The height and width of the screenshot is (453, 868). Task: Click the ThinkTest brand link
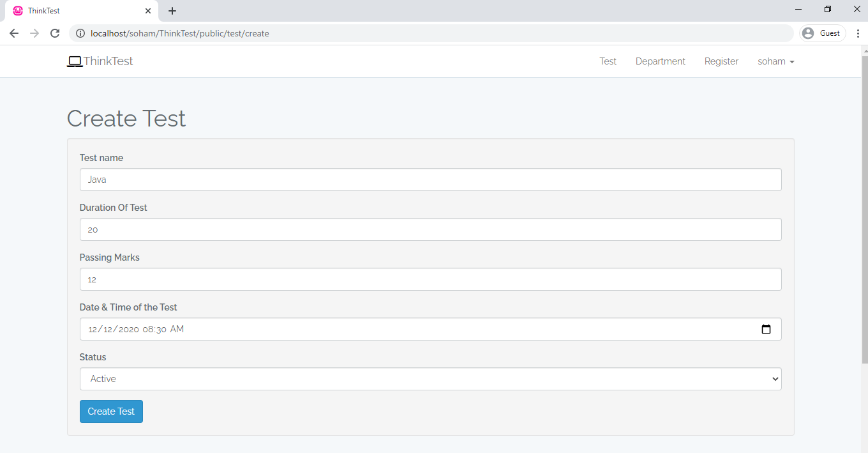point(100,61)
